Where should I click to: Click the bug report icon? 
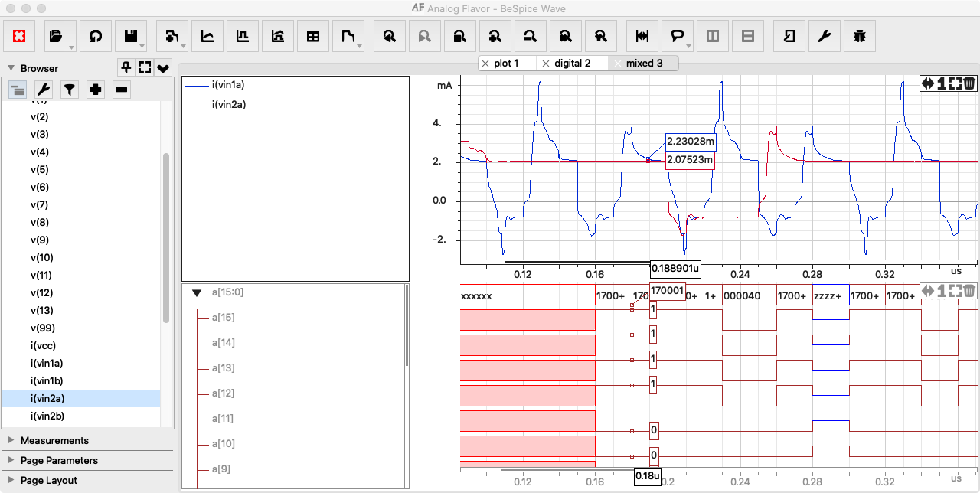pyautogui.click(x=860, y=36)
